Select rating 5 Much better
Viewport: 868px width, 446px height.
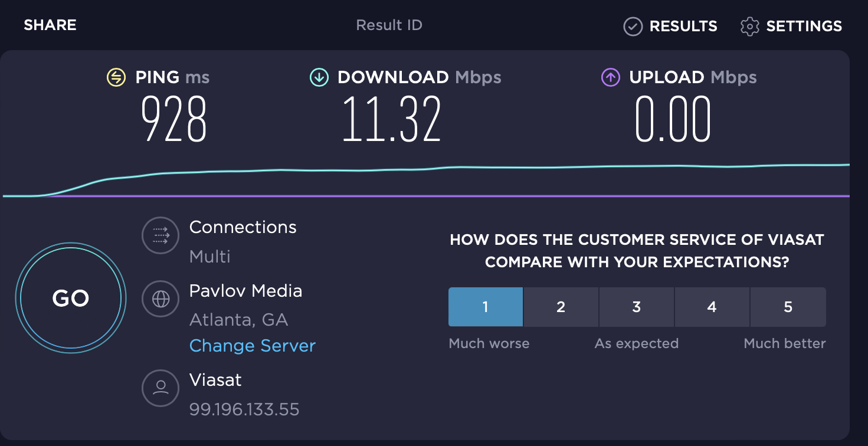(x=788, y=307)
